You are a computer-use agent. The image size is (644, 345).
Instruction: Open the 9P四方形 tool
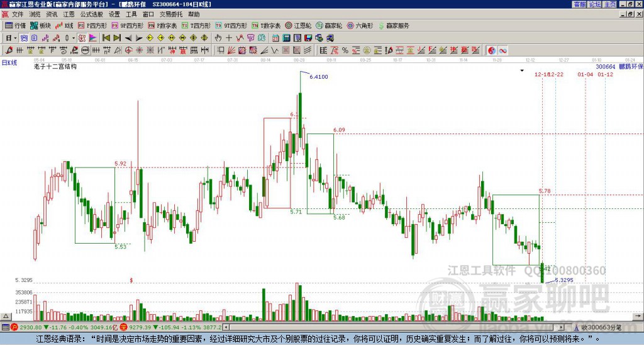(x=127, y=25)
